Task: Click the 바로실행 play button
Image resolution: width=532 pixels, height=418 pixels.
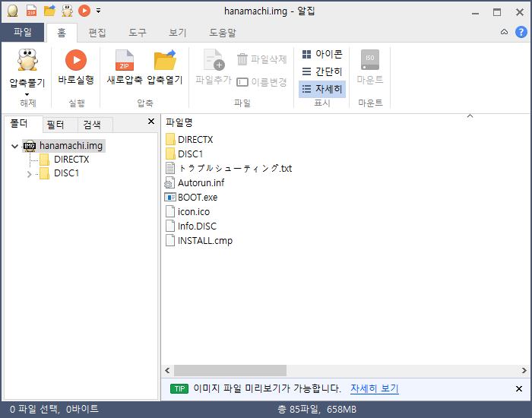Action: 76,67
